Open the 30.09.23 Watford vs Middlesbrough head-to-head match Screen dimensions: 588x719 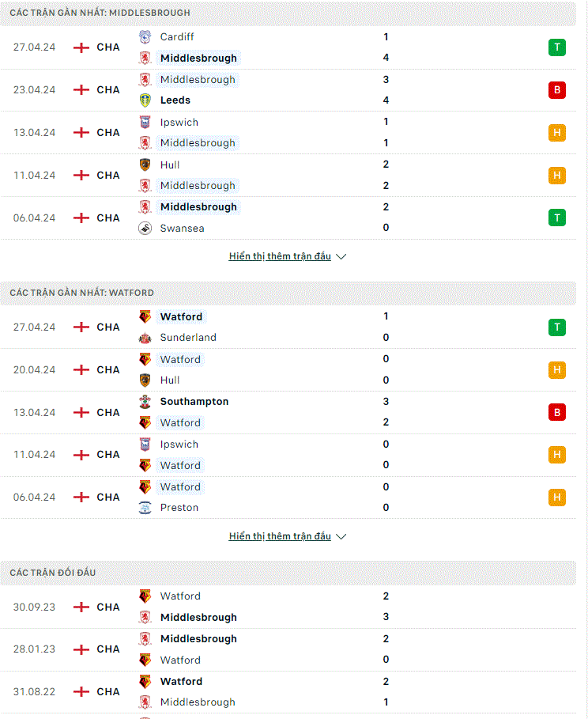point(288,607)
